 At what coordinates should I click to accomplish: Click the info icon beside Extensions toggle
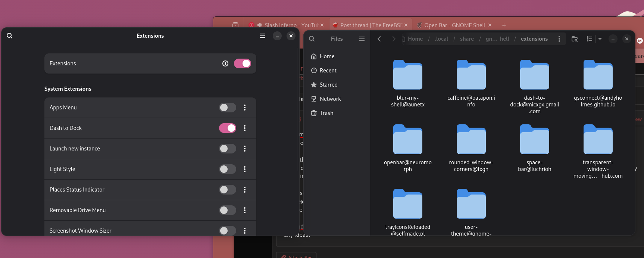(225, 63)
